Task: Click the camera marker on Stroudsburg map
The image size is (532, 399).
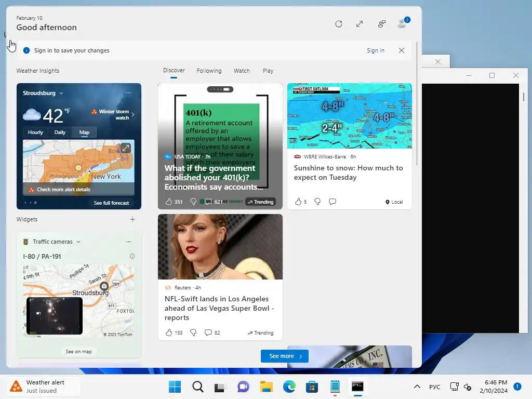Action: [x=104, y=286]
